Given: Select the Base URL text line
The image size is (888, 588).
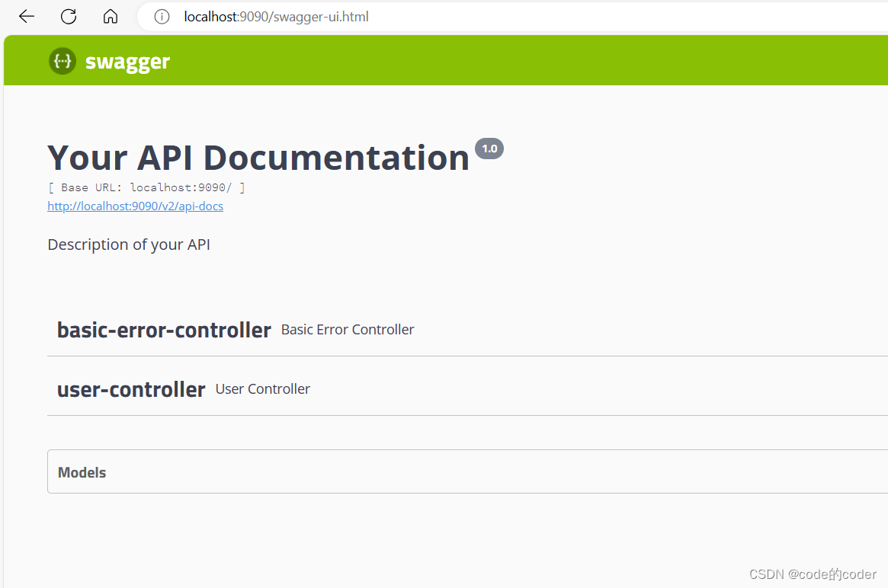Looking at the screenshot, I should (146, 187).
